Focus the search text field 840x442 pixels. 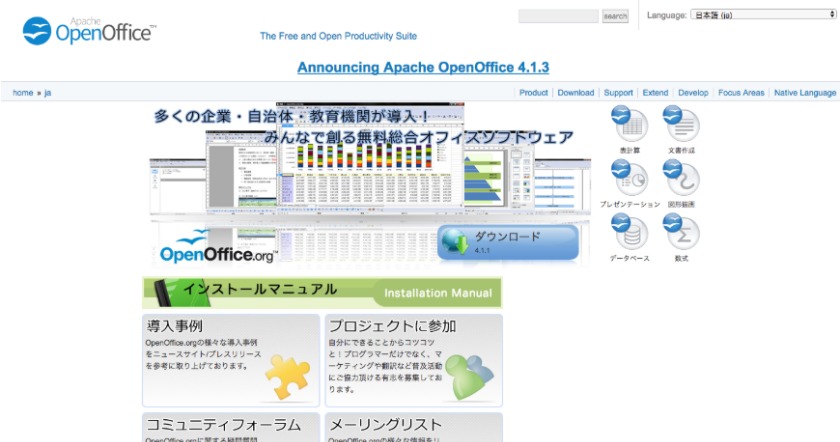point(558,16)
